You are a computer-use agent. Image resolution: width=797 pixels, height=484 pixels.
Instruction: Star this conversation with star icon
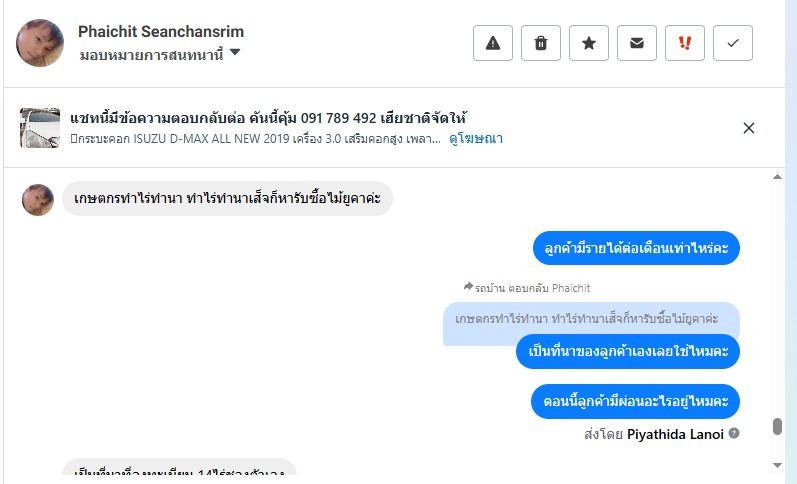click(x=589, y=43)
